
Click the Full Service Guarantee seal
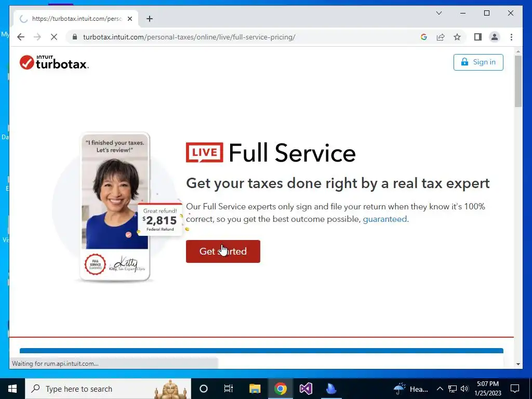pos(96,264)
